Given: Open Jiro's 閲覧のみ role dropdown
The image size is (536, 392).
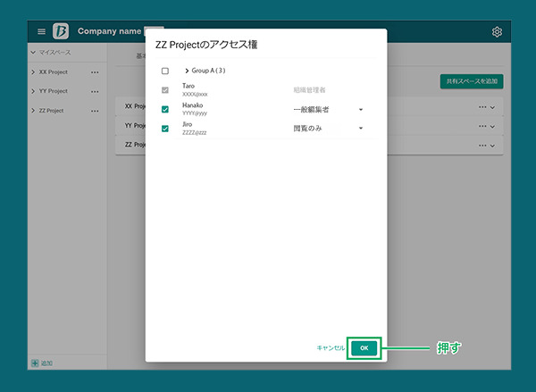Looking at the screenshot, I should (x=361, y=129).
